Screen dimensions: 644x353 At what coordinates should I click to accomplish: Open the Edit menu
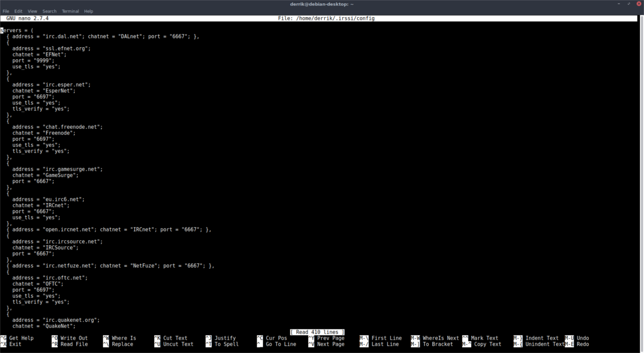(x=18, y=11)
